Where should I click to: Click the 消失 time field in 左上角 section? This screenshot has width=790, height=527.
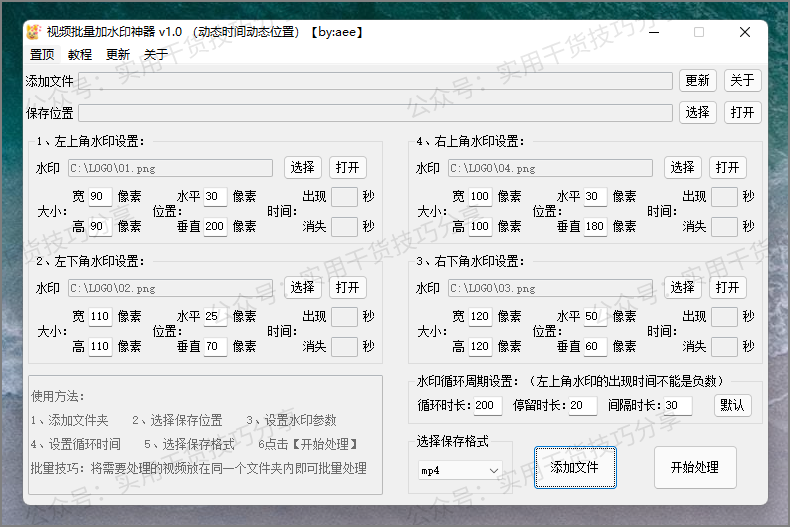click(x=344, y=227)
